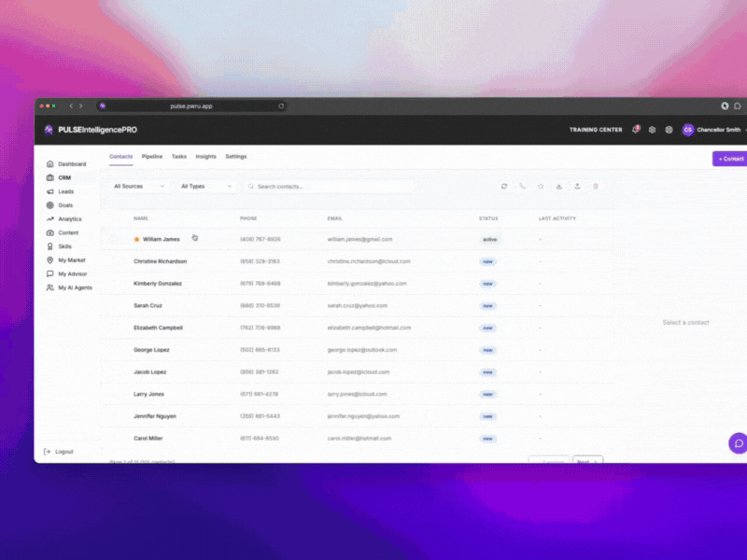
Task: Open notifications from the bell icon
Action: (635, 130)
